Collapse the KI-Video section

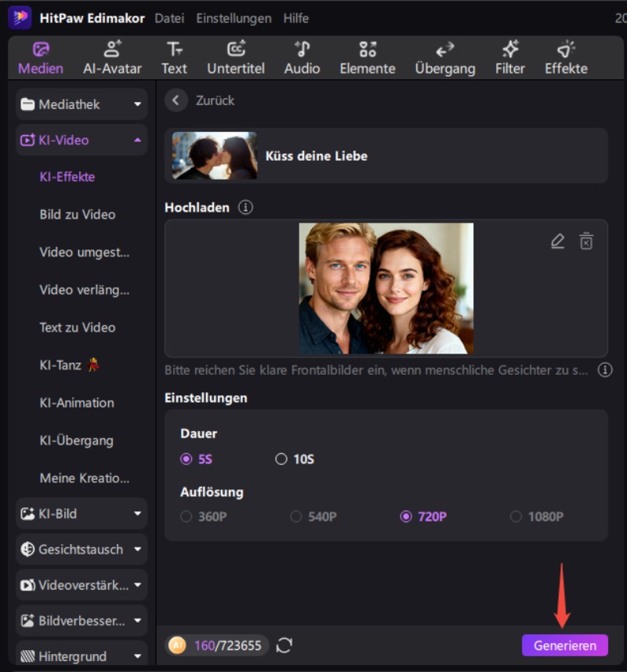pyautogui.click(x=82, y=140)
